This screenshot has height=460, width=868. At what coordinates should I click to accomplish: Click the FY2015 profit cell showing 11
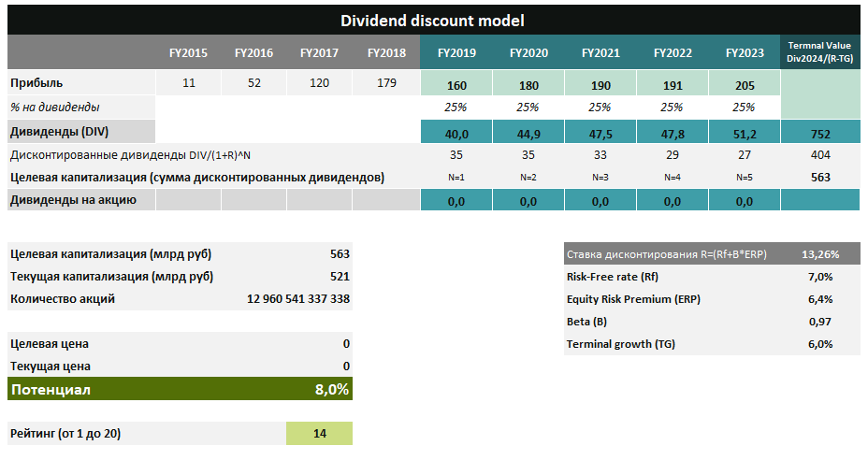[x=189, y=83]
